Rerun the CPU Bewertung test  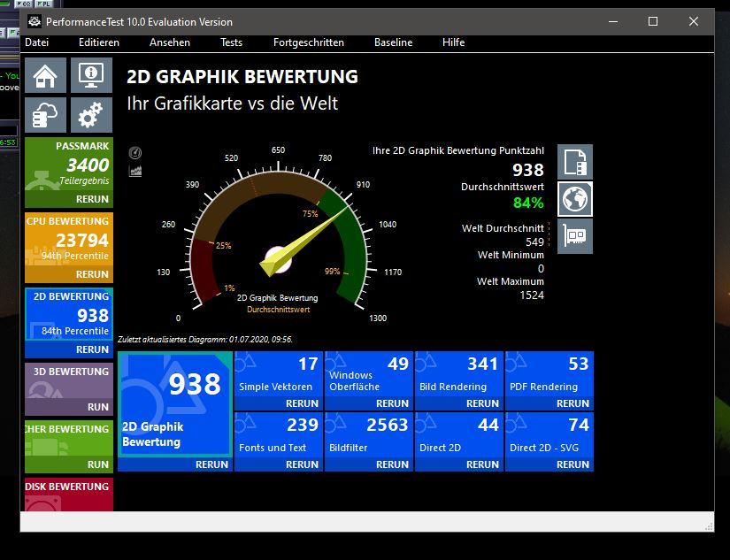tap(92, 274)
